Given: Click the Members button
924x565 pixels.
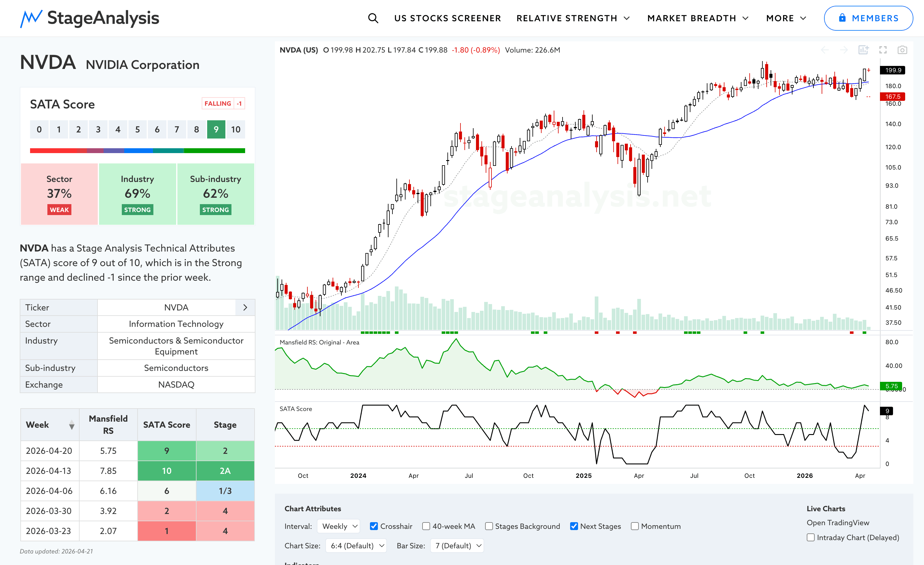Looking at the screenshot, I should click(868, 18).
